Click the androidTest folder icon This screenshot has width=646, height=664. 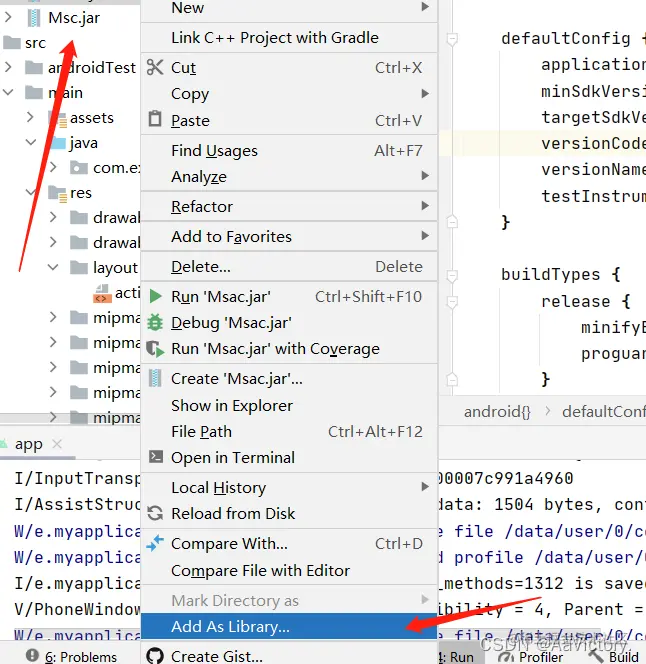click(34, 67)
